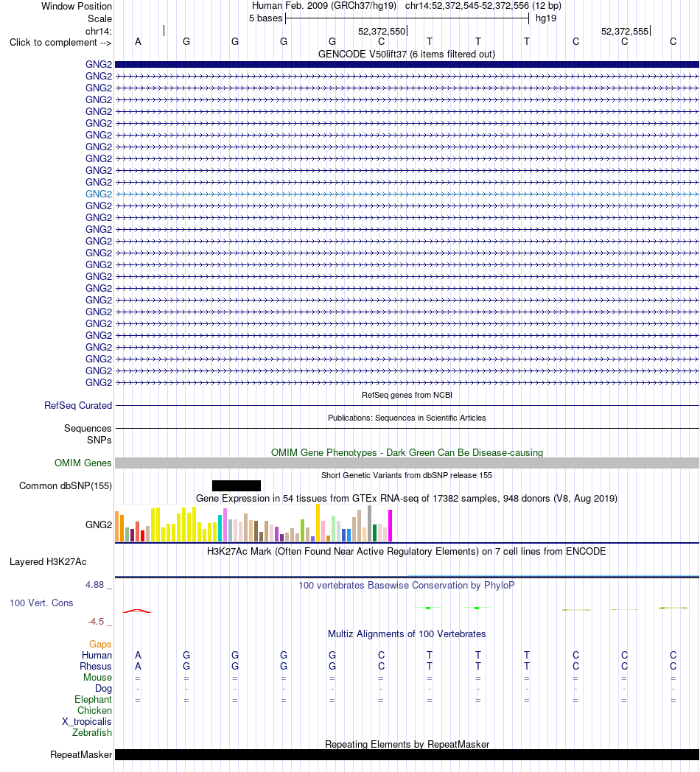This screenshot has height=772, width=700.
Task: Click the '5 bases' scale bar label
Action: (265, 18)
